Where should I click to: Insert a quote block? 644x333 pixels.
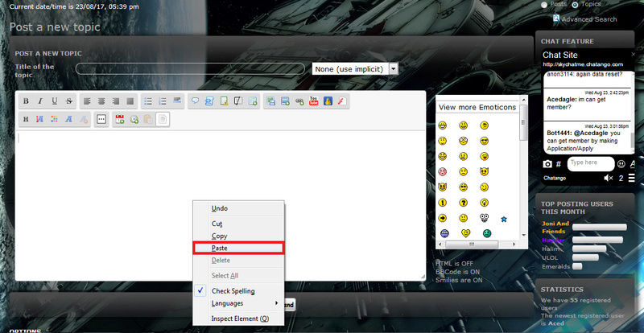pos(195,101)
